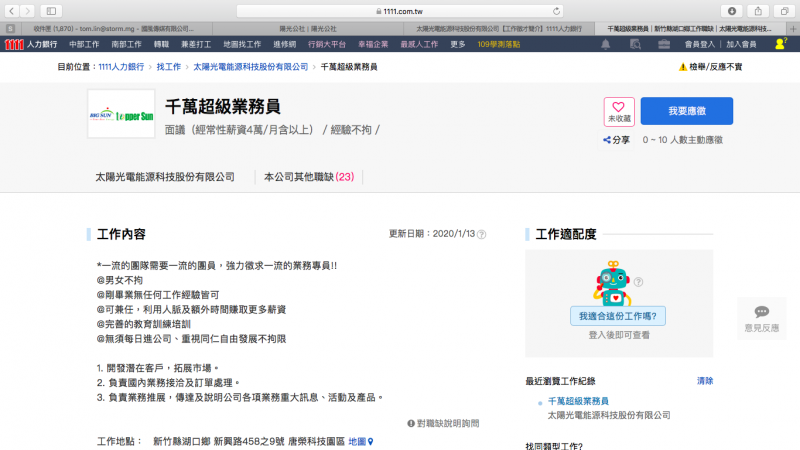This screenshot has width=800, height=450.
Task: Click 清除 to clear browsing history
Action: click(705, 381)
